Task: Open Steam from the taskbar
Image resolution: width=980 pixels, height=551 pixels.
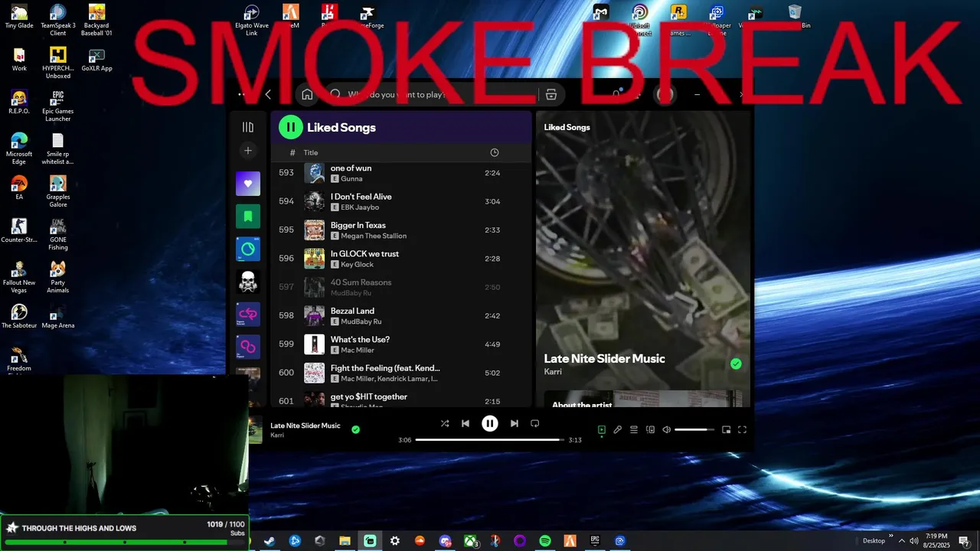Action: 269,541
